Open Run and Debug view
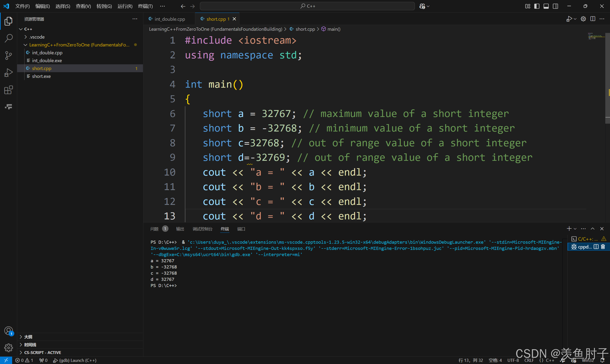Screen dimensions: 610x364 point(9,73)
